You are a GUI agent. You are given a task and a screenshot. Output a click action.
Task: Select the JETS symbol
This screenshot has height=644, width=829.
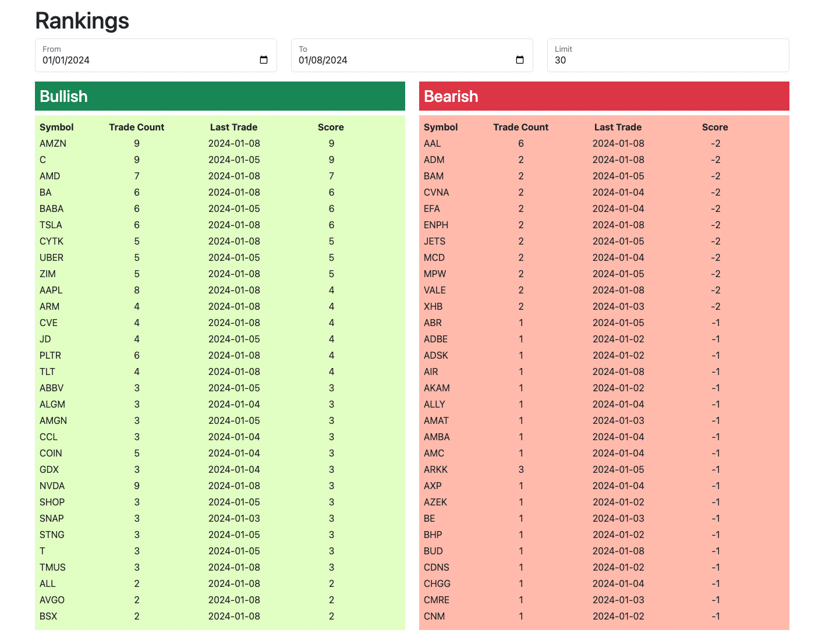click(x=435, y=241)
